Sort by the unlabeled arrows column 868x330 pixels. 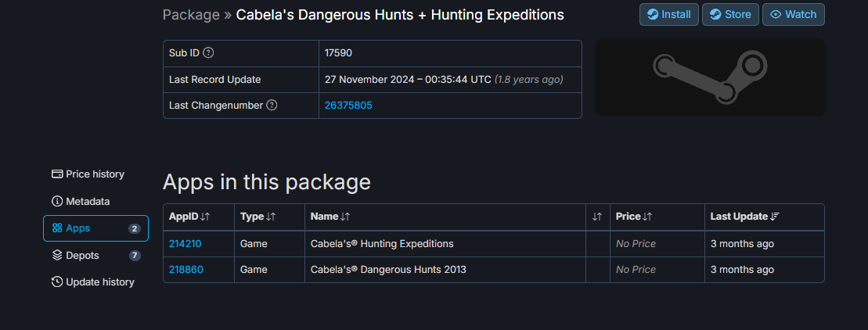pos(597,217)
